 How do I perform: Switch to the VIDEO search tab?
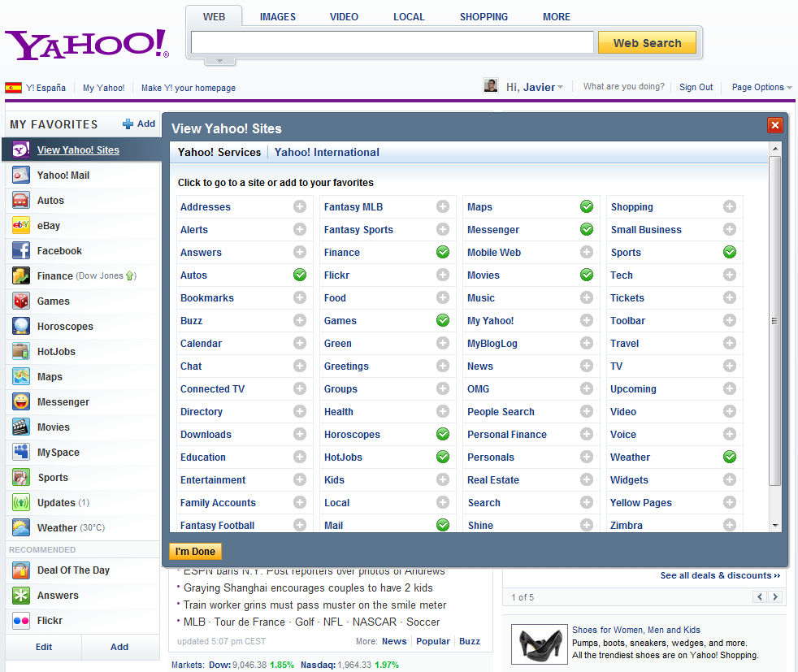(x=344, y=17)
